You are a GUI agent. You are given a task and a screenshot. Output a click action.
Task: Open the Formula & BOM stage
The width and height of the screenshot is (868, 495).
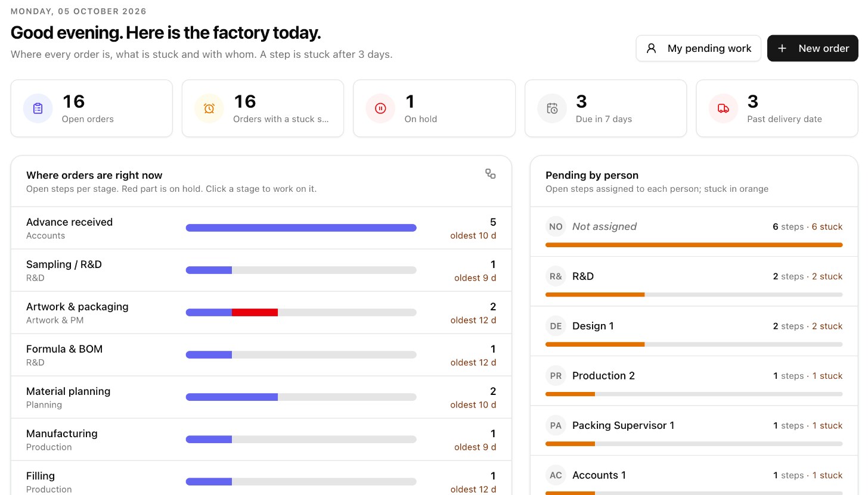coord(261,355)
